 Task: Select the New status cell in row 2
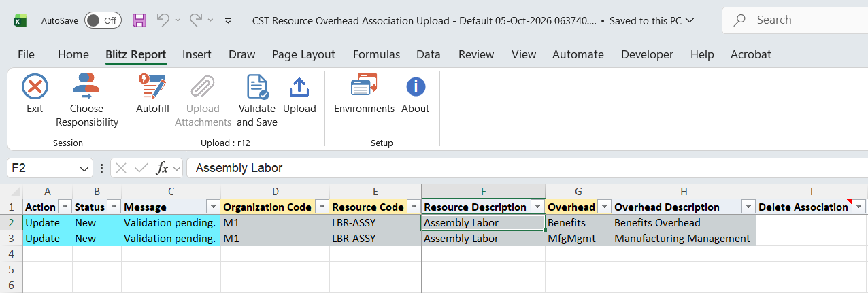97,222
